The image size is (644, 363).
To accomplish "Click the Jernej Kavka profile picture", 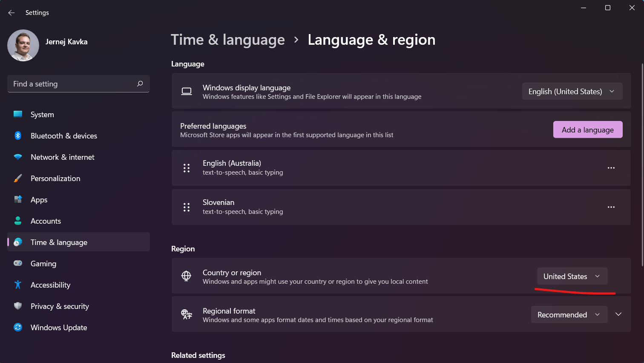I will (x=23, y=45).
